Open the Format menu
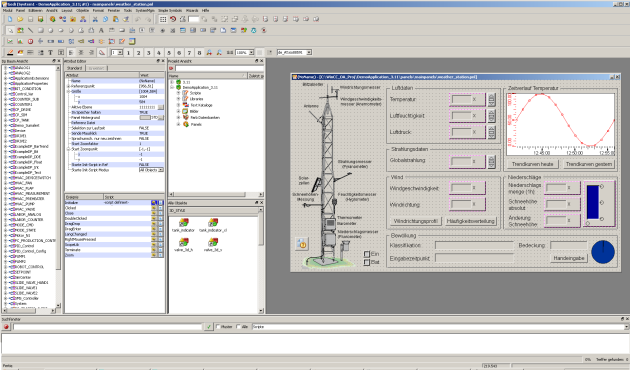This screenshot has width=630, height=370. point(98,10)
